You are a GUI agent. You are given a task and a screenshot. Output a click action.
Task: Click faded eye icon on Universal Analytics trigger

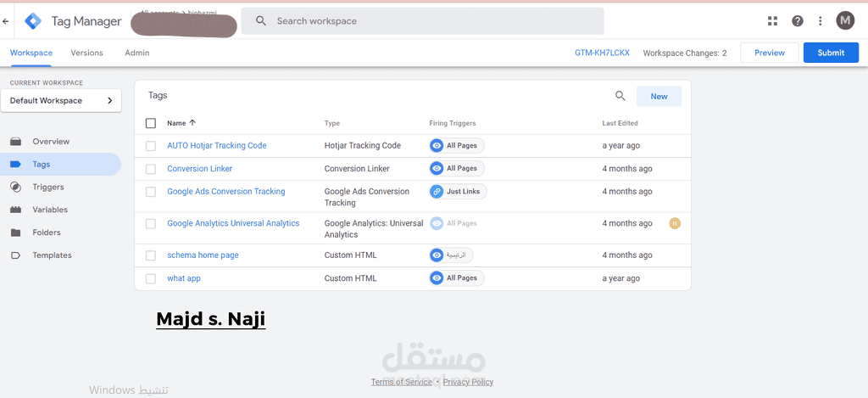coord(437,223)
